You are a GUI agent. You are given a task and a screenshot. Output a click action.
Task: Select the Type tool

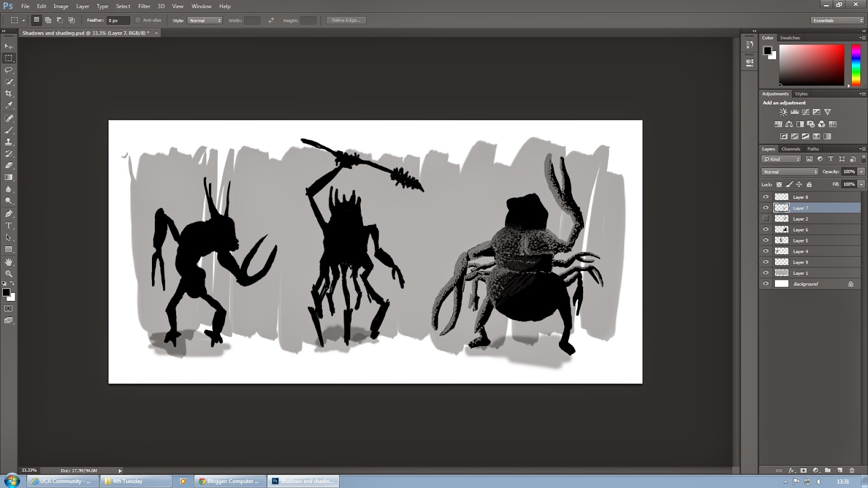(8, 224)
